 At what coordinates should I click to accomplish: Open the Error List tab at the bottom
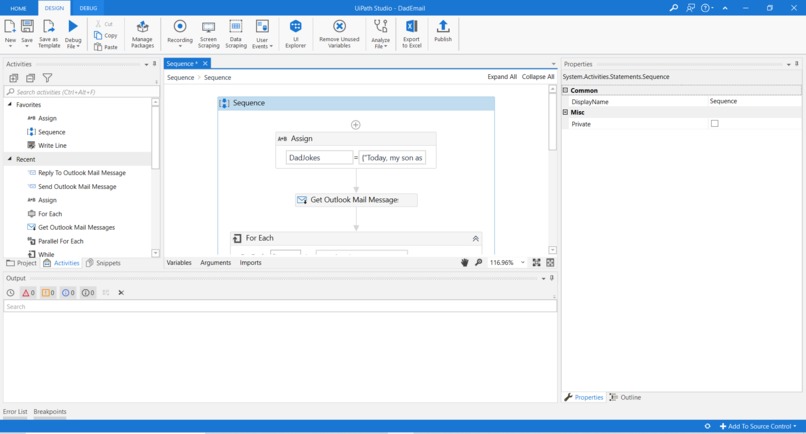click(x=15, y=411)
